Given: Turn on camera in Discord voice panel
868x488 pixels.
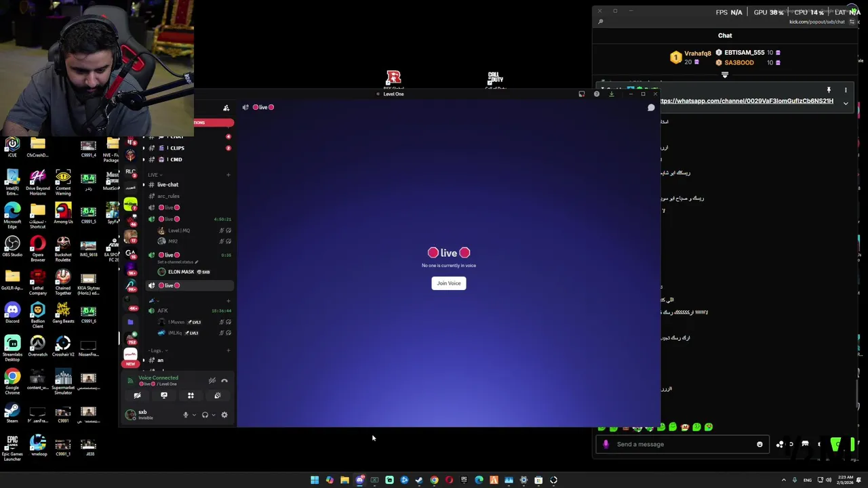Looking at the screenshot, I should (x=137, y=396).
